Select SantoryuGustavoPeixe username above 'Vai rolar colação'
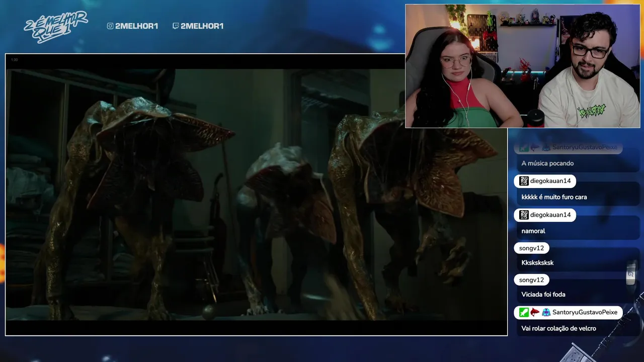Screen dimensions: 644x362 [585, 312]
